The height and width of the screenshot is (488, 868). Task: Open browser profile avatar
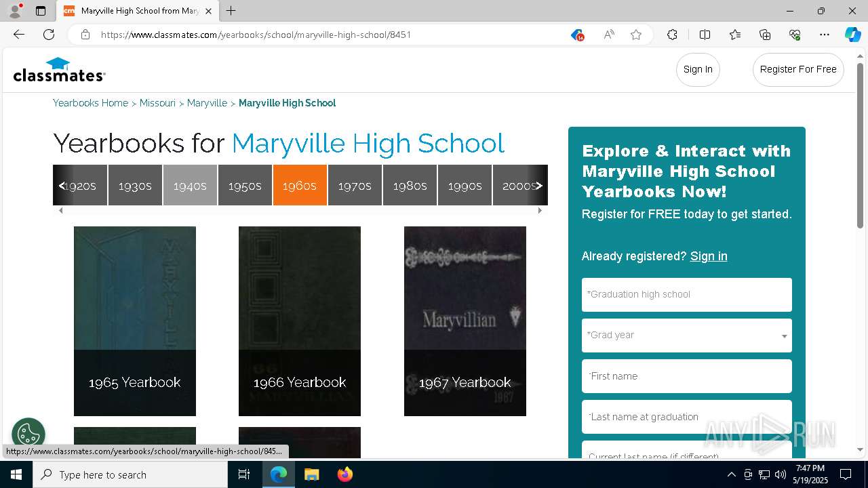coord(15,11)
